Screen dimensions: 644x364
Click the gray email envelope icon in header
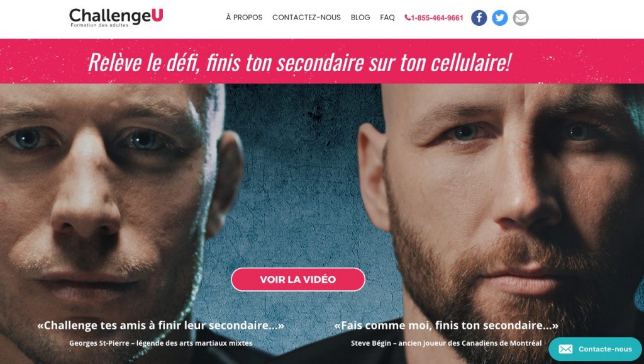point(521,18)
